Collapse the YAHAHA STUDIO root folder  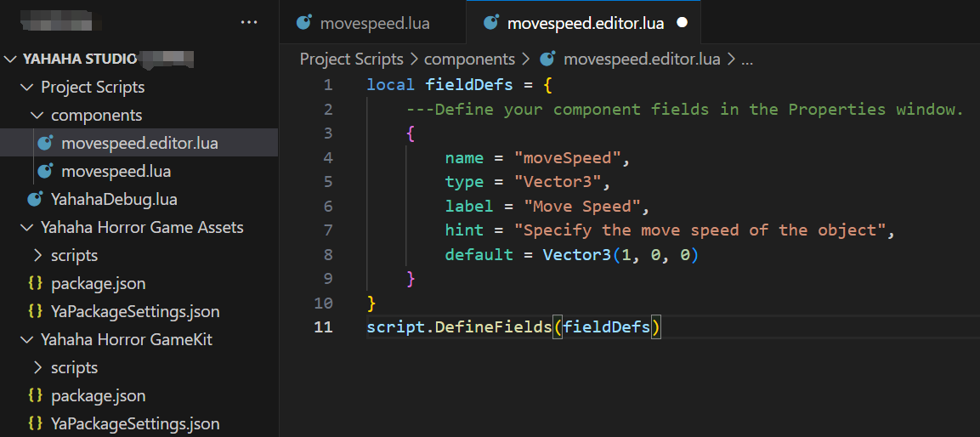coord(11,59)
